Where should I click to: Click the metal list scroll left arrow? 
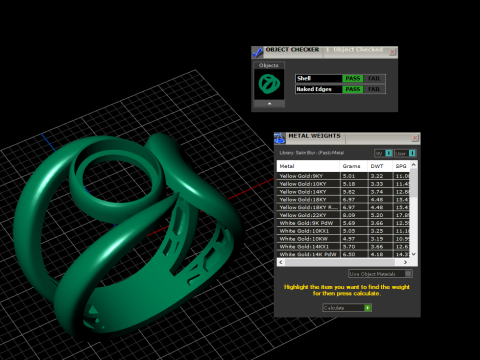281,262
